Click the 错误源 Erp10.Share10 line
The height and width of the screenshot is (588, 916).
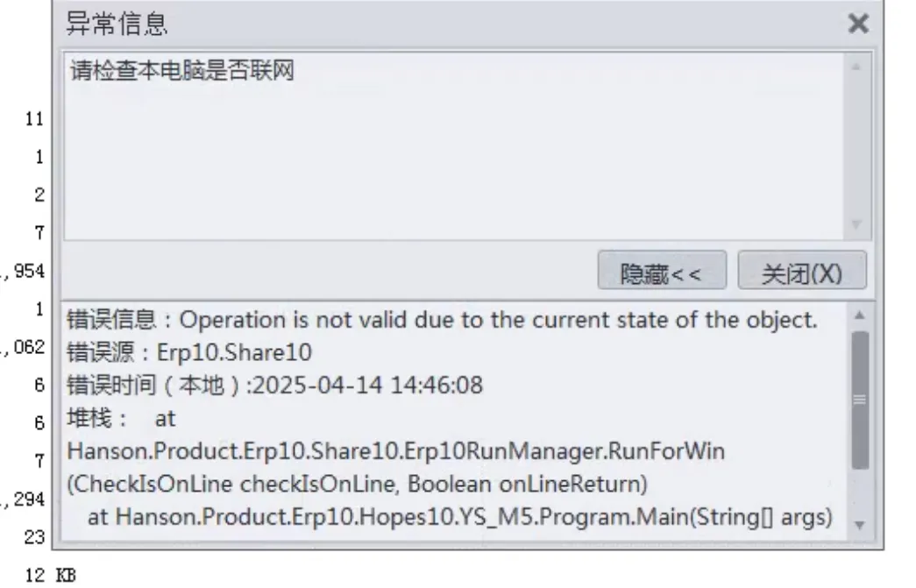189,353
